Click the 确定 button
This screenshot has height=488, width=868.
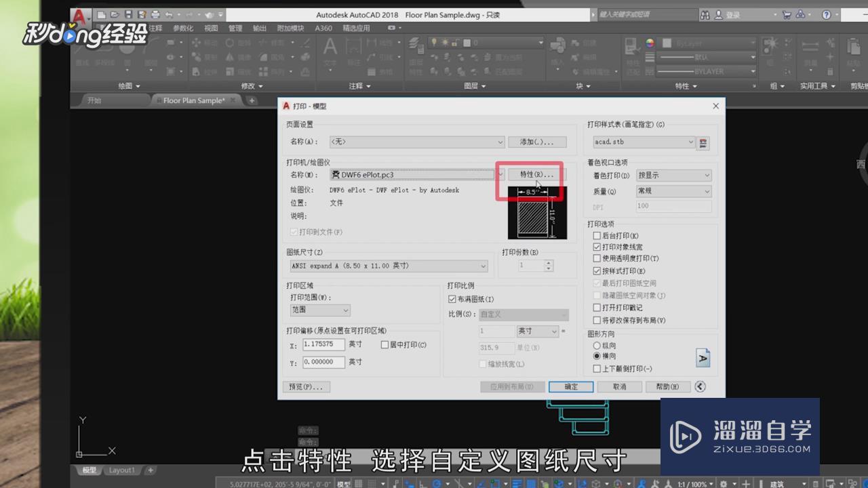572,387
